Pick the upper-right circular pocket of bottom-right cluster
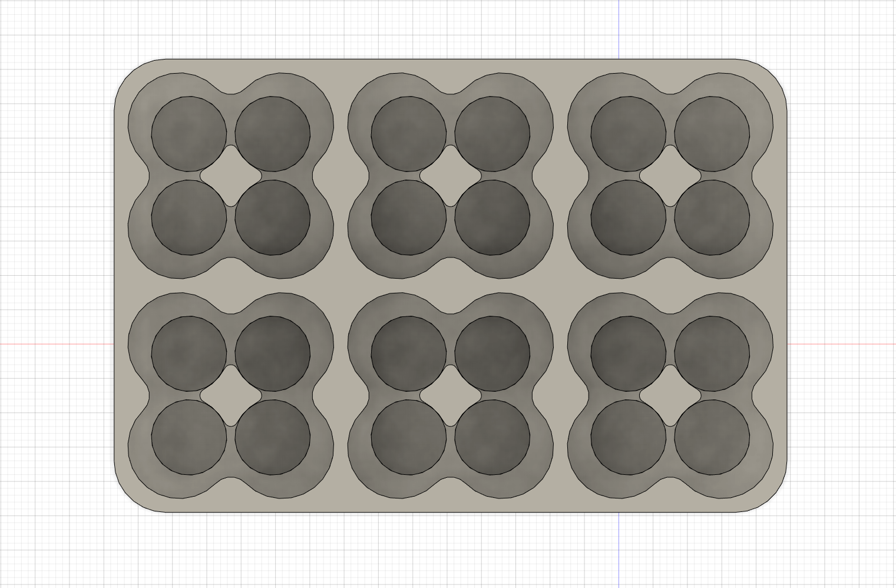Screen dimensions: 896x588 (712, 354)
